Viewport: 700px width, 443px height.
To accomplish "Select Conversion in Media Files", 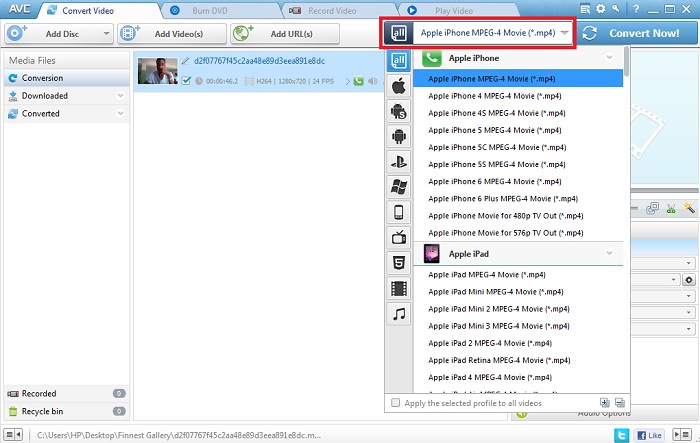I will point(67,78).
